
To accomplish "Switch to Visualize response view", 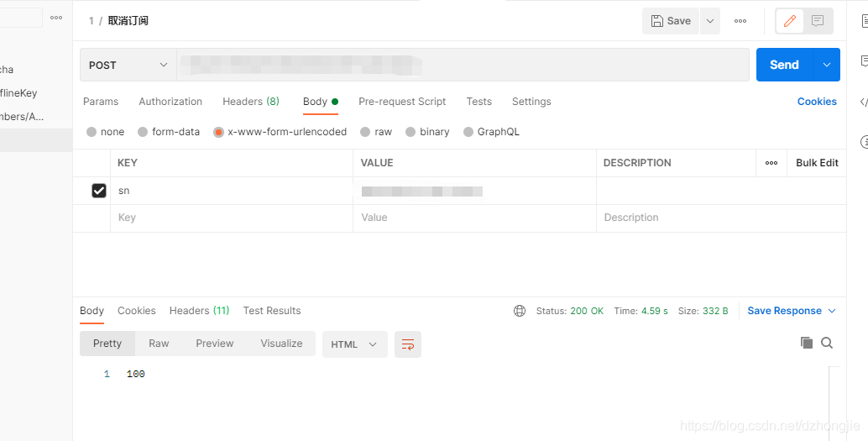I will pyautogui.click(x=281, y=344).
